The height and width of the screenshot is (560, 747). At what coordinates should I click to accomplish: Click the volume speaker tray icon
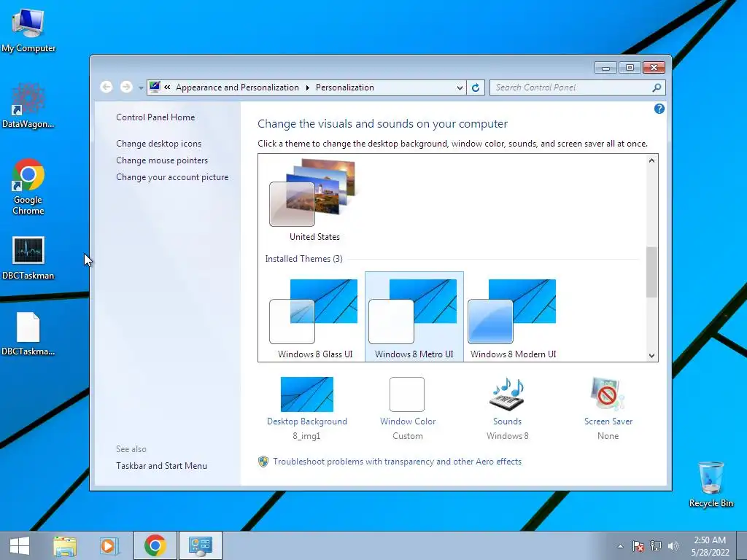pos(673,546)
